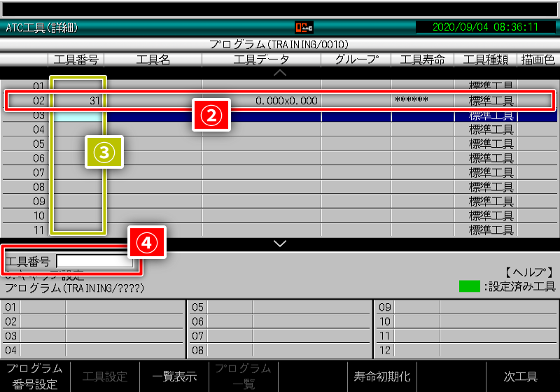Click the date and time display
The width and height of the screenshot is (560, 392).
tap(485, 27)
